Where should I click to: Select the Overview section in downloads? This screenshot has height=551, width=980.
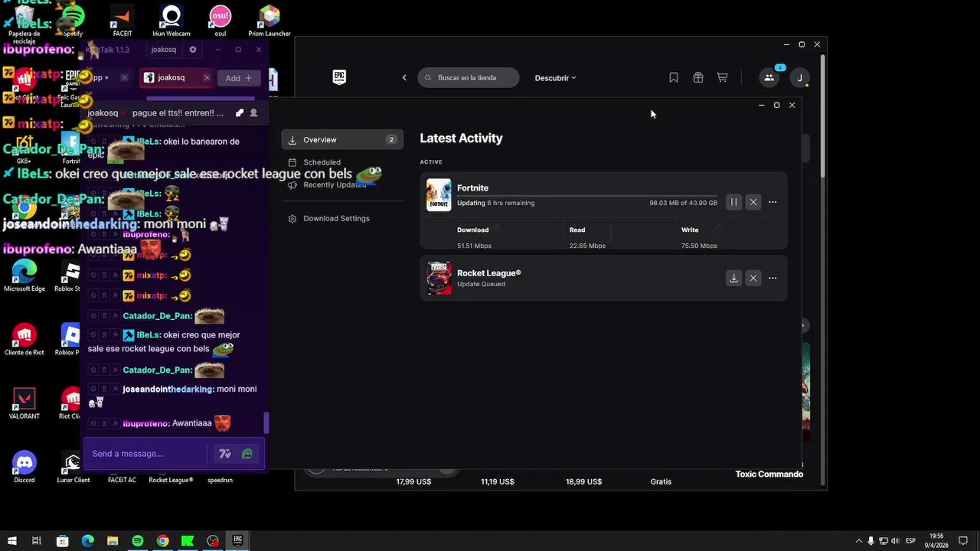[x=342, y=140]
